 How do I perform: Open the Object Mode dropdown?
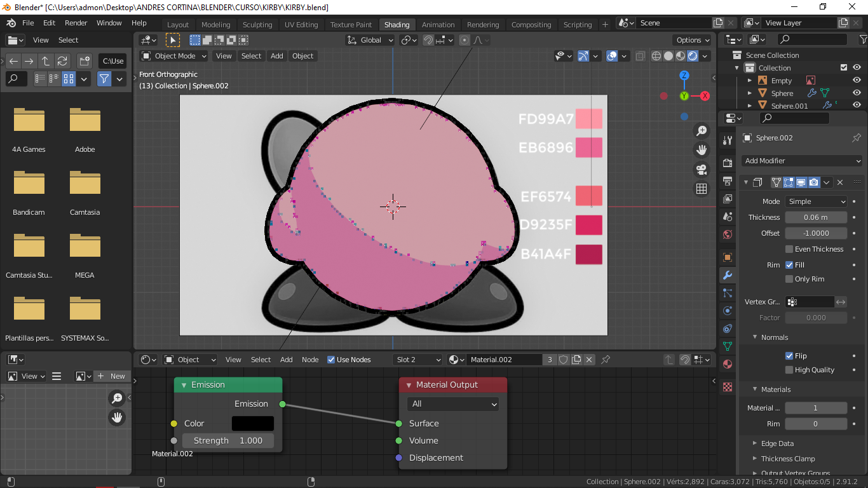174,56
